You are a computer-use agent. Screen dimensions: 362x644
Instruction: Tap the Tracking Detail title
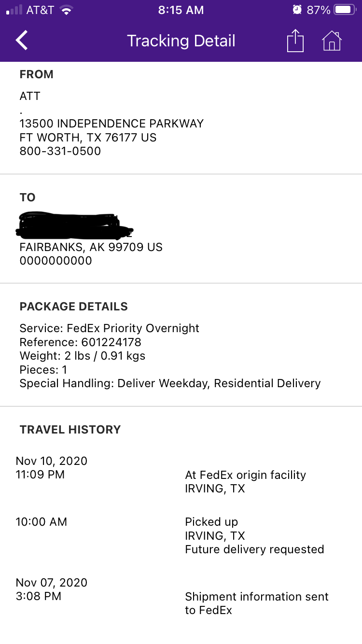tap(181, 41)
